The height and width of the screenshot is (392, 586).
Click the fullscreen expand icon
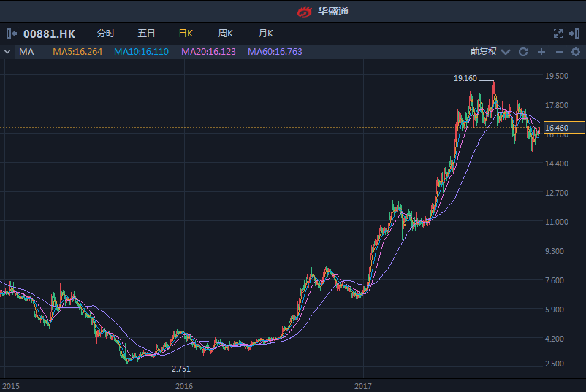pyautogui.click(x=558, y=34)
